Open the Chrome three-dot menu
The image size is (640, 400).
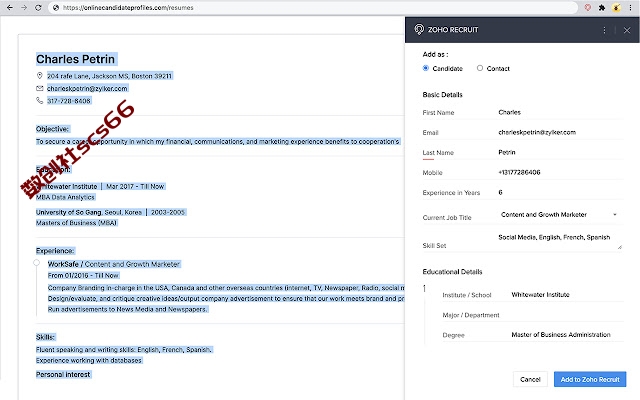click(631, 7)
